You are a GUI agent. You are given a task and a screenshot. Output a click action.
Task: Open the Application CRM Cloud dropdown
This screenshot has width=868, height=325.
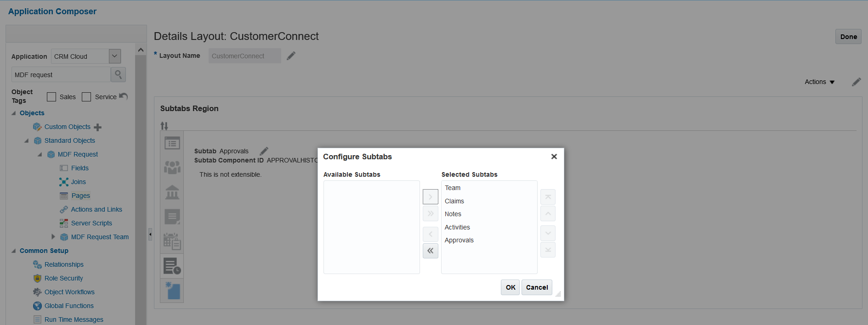tap(115, 56)
